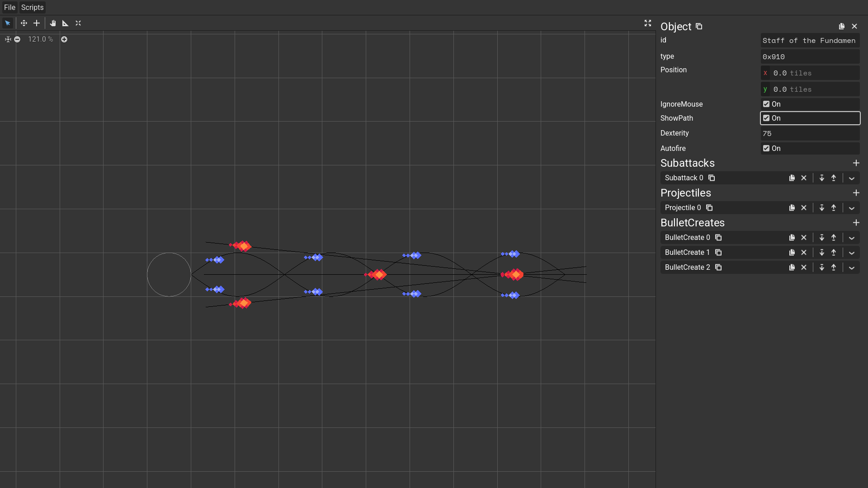The image size is (868, 488).
Task: Click the collapse arrows tool icon
Action: (78, 23)
